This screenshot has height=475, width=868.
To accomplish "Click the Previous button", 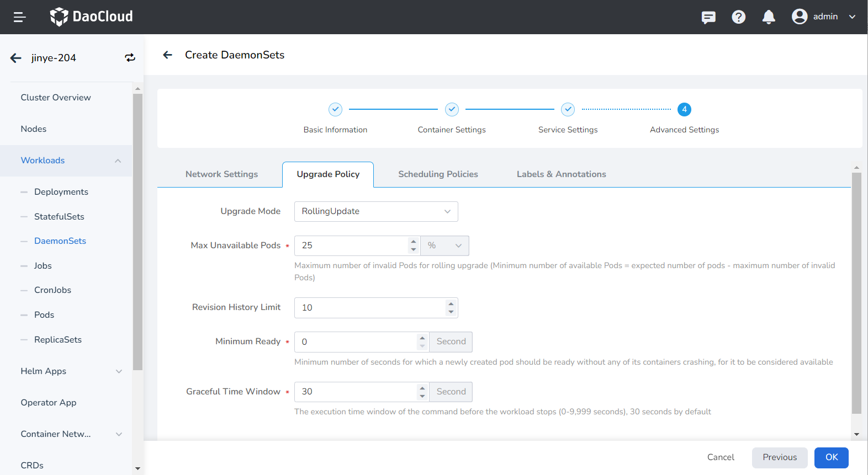I will tap(779, 457).
